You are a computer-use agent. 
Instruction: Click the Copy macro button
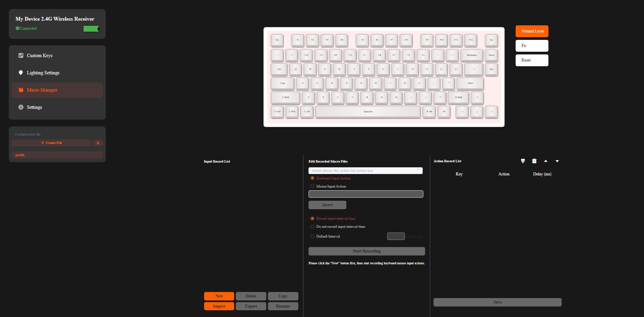pos(283,296)
